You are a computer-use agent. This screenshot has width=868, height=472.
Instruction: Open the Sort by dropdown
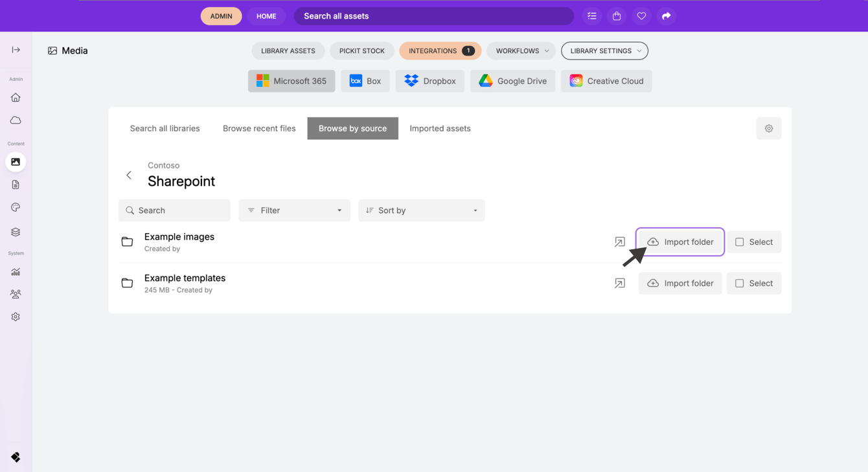pos(421,210)
